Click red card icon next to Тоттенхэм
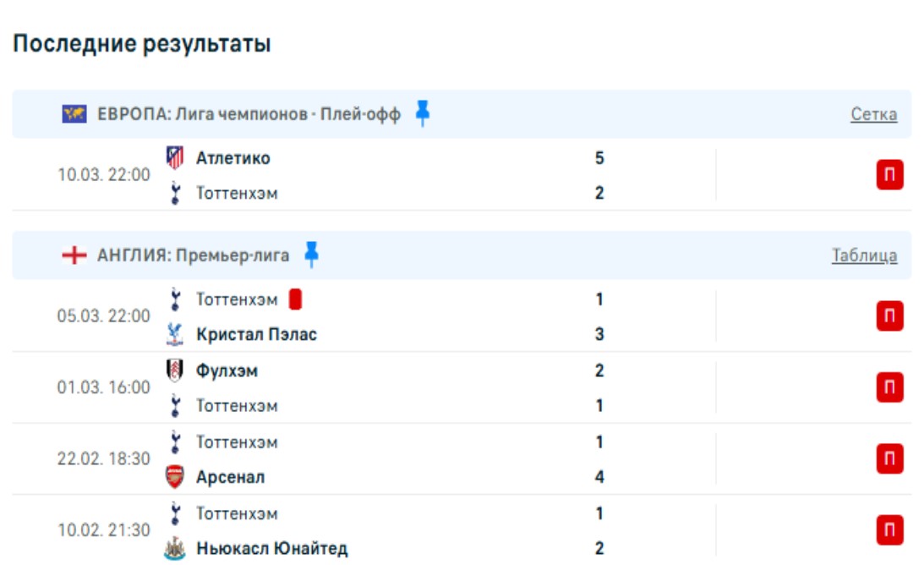This screenshot has width=924, height=565. (x=295, y=299)
